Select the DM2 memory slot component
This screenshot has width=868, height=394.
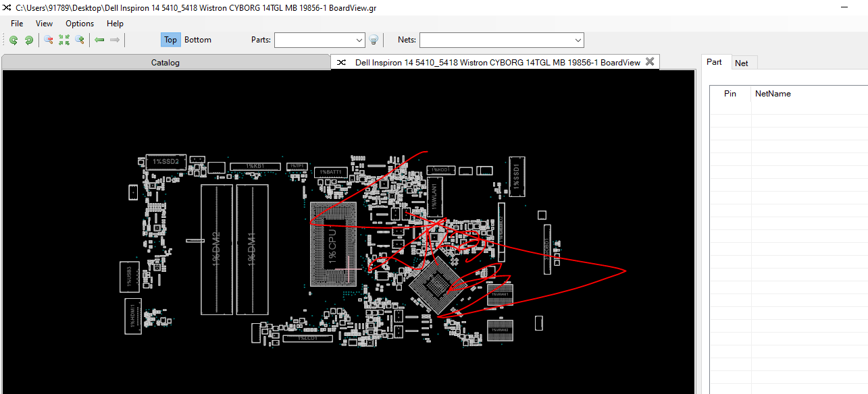[217, 249]
